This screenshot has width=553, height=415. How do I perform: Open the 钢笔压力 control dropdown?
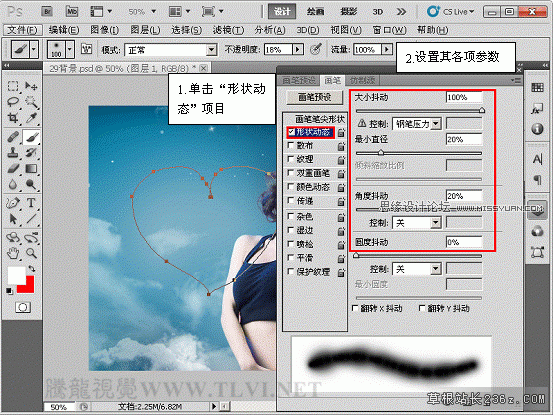[x=417, y=124]
